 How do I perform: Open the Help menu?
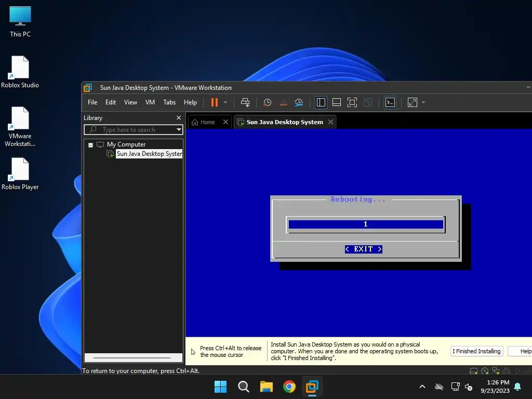coord(190,102)
